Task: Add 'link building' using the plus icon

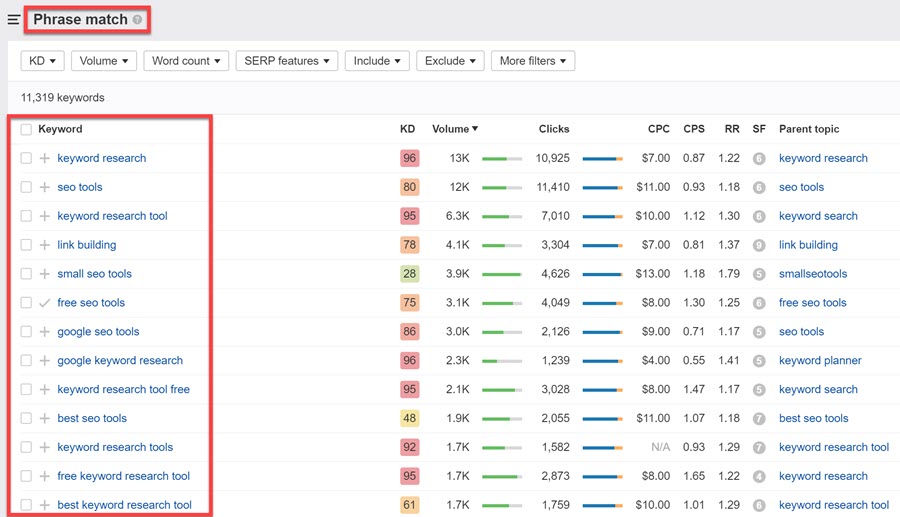Action: click(44, 245)
